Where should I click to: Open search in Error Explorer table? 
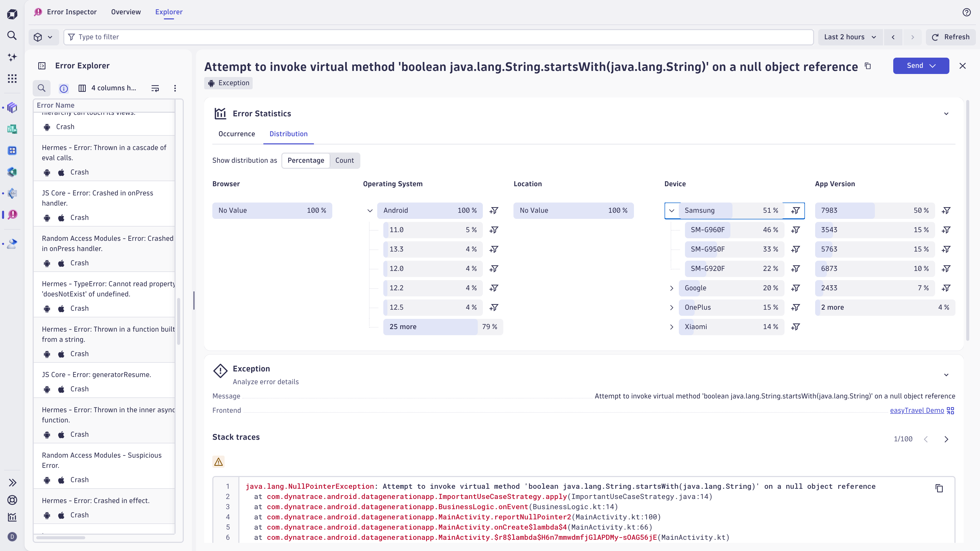point(42,88)
